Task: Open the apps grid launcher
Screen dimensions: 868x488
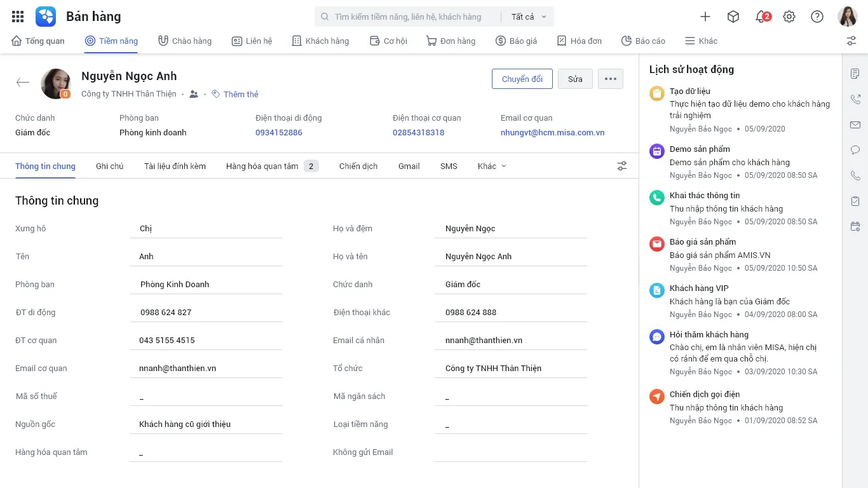Action: tap(18, 17)
